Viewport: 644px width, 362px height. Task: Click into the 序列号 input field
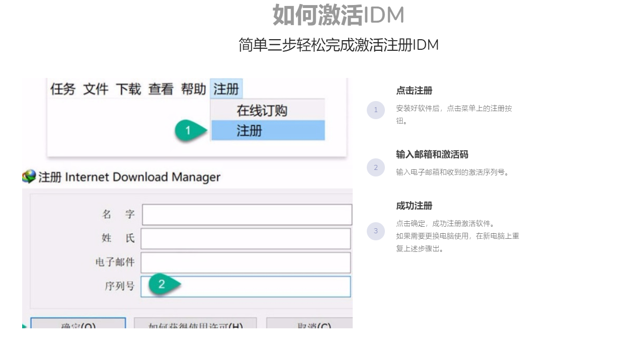(x=246, y=287)
